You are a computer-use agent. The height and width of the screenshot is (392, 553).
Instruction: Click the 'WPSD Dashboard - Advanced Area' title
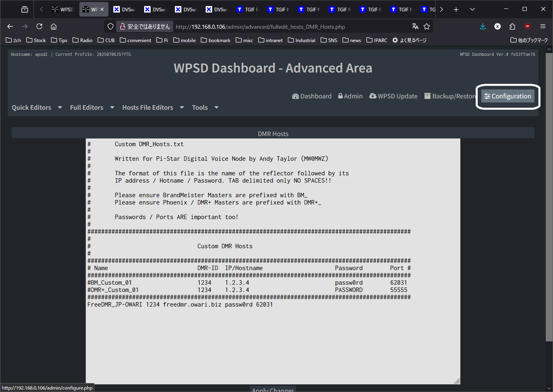point(273,68)
